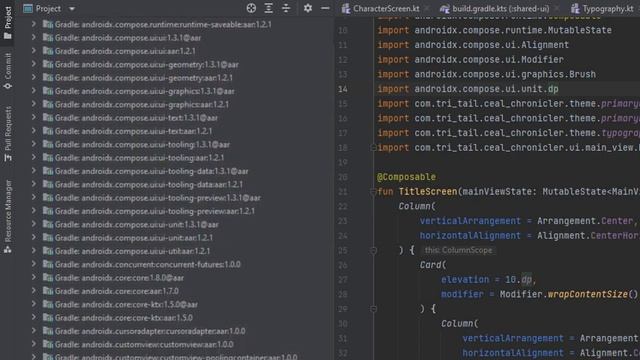The image size is (640, 360).
Task: Click the @Composable annotation
Action: point(406,177)
